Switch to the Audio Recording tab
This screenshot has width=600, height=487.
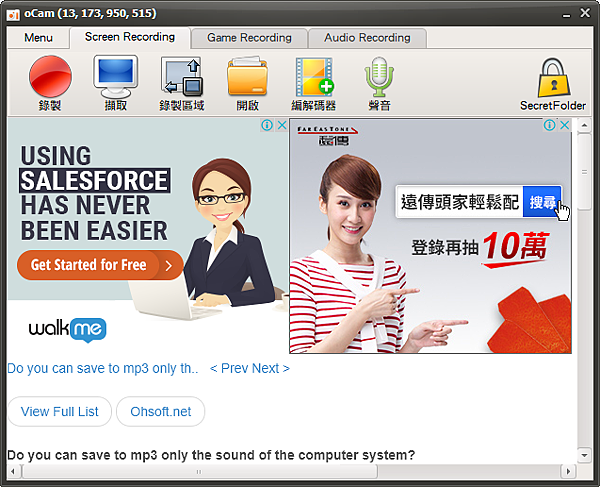[367, 37]
